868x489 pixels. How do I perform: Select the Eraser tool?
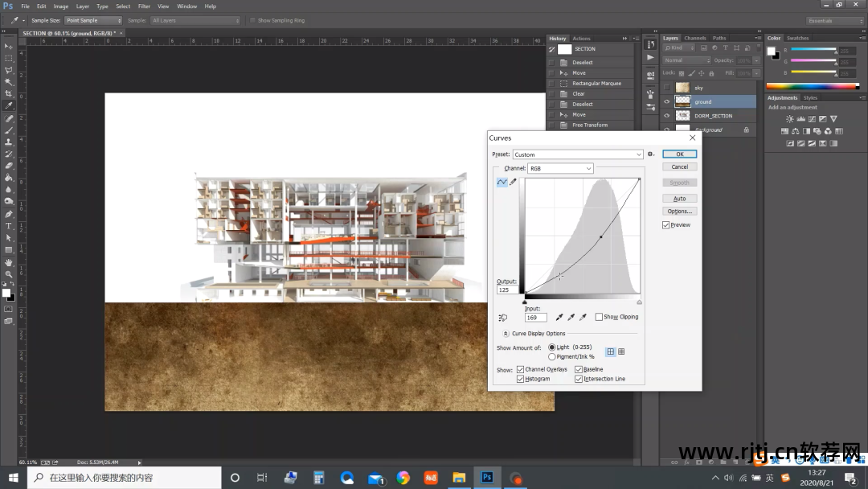[x=8, y=166]
